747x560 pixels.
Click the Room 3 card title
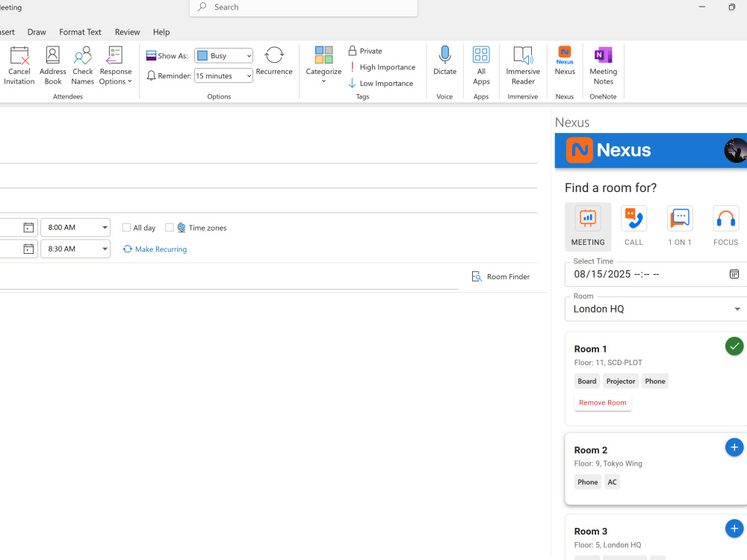point(591,532)
